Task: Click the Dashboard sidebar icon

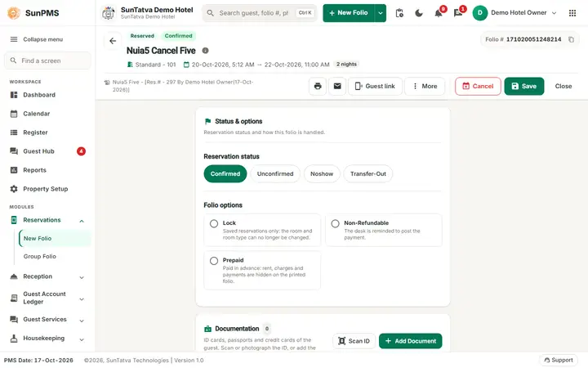Action: point(14,95)
